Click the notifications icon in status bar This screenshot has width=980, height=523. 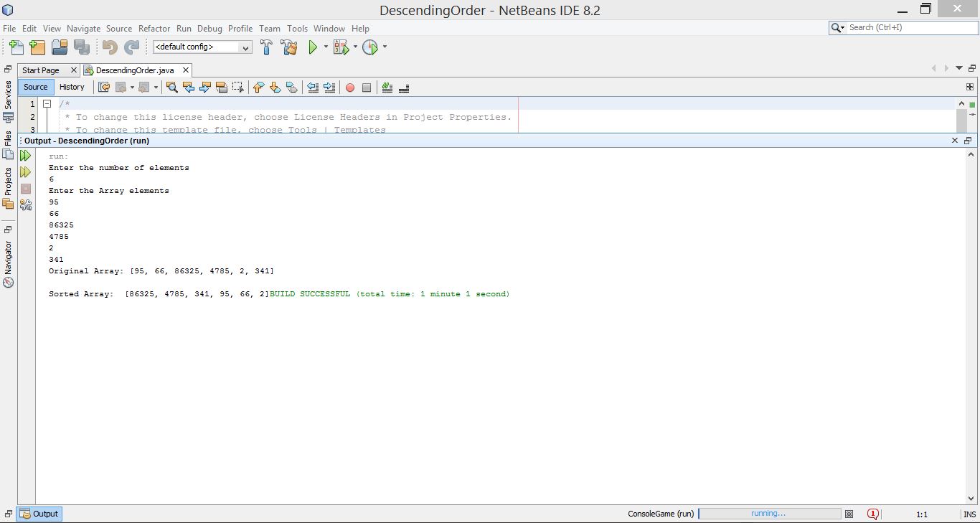click(x=872, y=514)
